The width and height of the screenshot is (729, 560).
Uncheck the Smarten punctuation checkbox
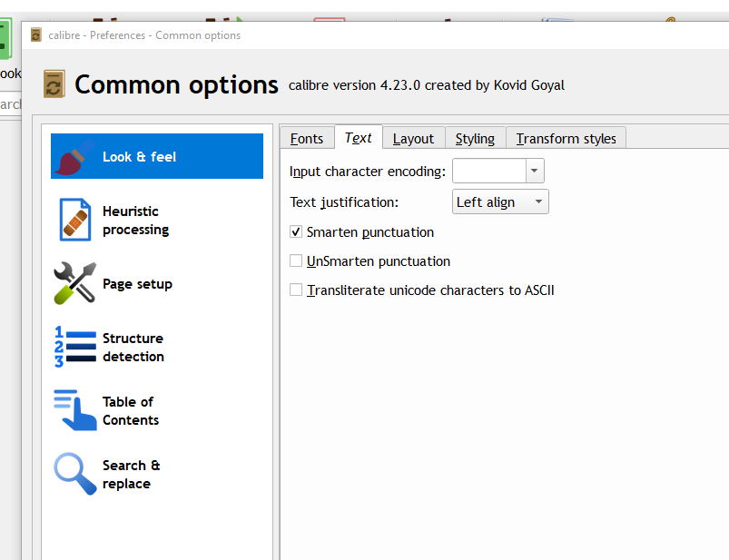coord(296,231)
